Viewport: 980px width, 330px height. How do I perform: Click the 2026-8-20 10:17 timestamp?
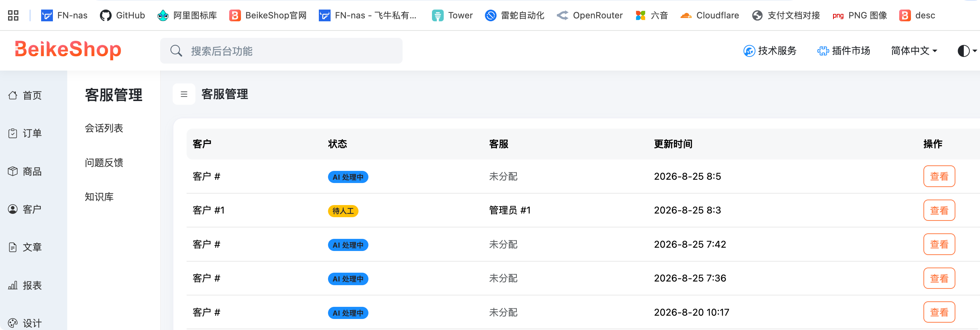[692, 312]
